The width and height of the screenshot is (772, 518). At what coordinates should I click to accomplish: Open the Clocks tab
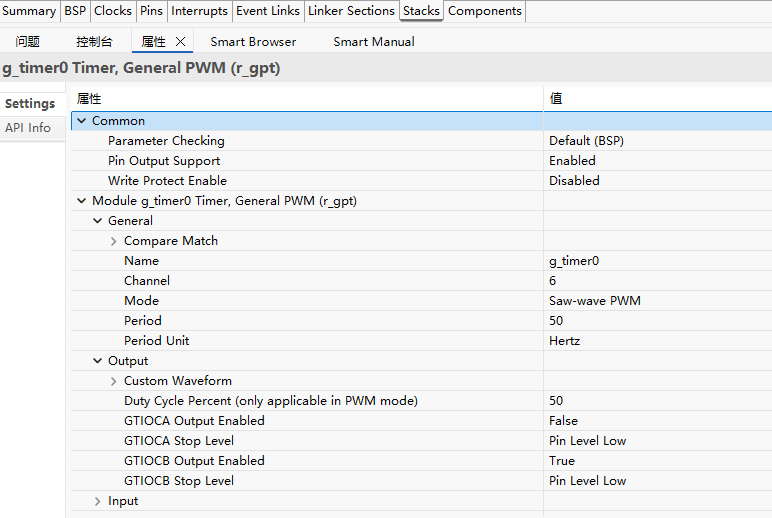[x=112, y=11]
